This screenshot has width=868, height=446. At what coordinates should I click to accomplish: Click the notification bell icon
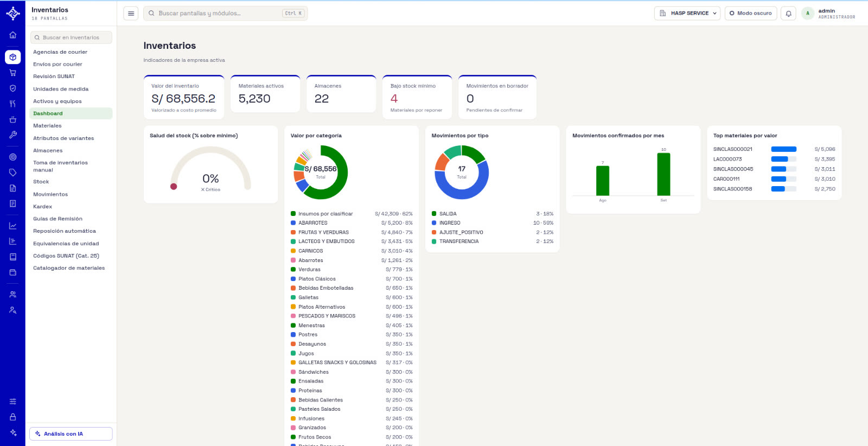[x=789, y=14]
